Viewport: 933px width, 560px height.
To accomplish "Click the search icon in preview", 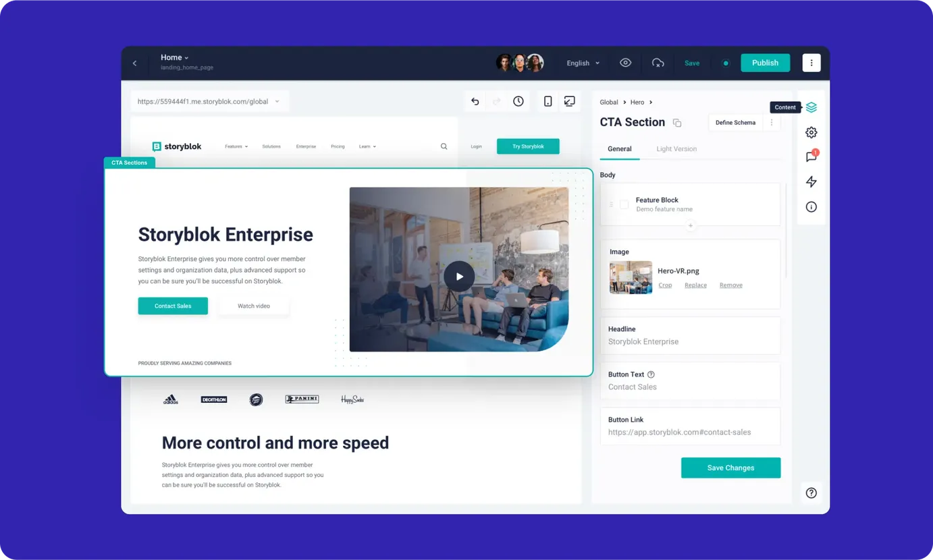I will tap(444, 146).
